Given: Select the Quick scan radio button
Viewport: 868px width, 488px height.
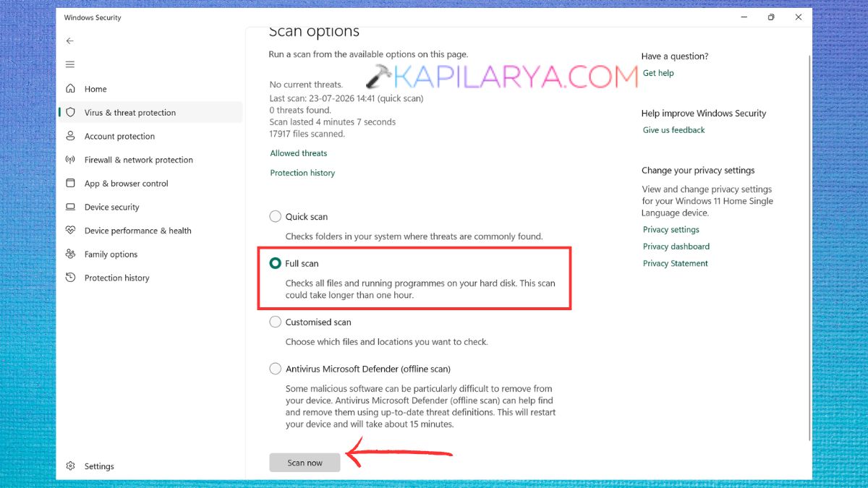Looking at the screenshot, I should 275,216.
